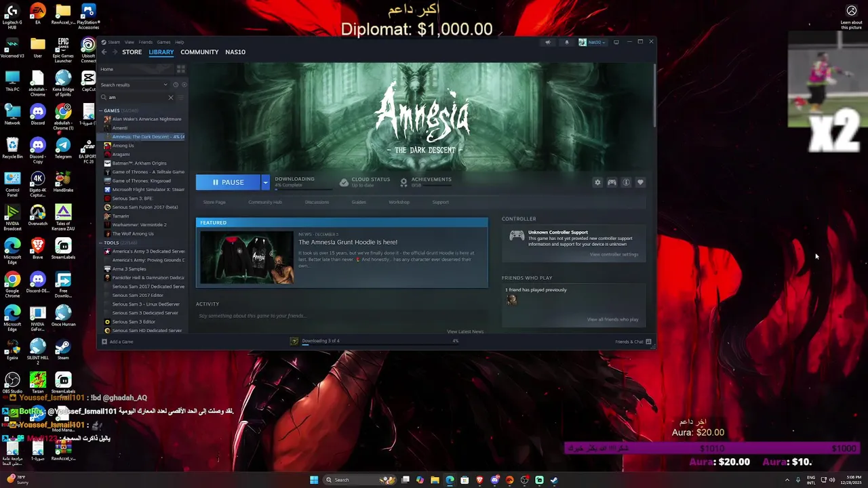Click the activity post text field
Image resolution: width=868 pixels, height=488 pixels.
tap(342, 316)
